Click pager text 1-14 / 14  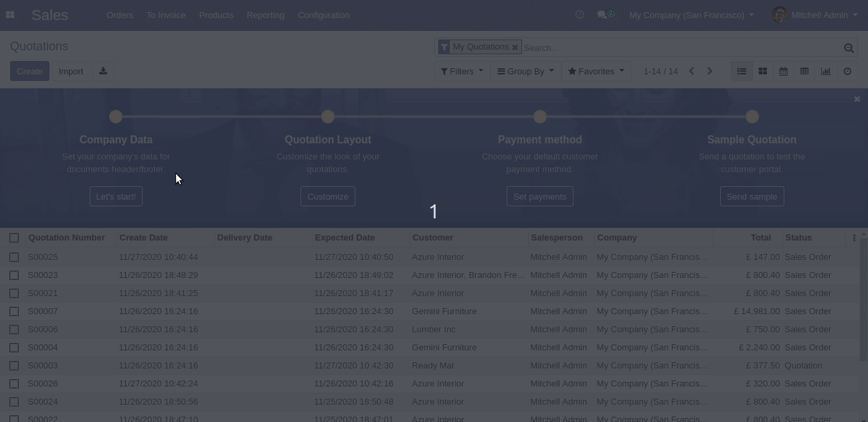[x=661, y=71]
